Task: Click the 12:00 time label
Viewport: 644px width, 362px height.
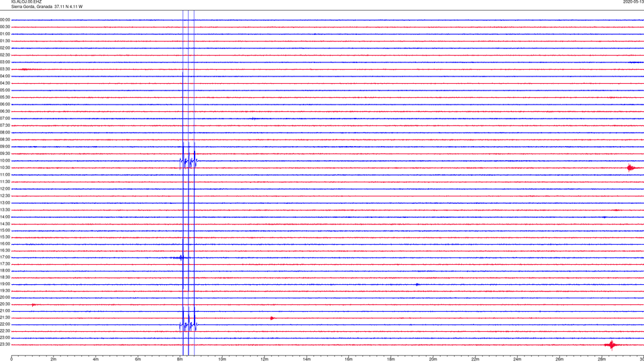Action: [x=5, y=189]
